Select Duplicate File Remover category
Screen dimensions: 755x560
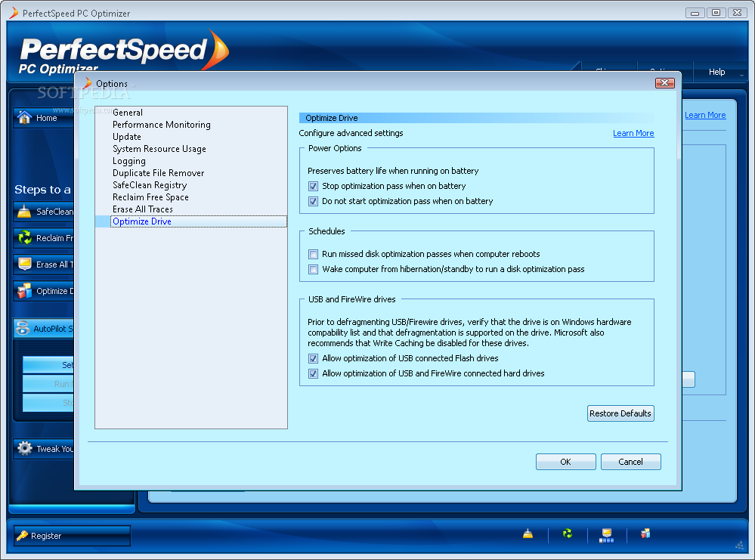pyautogui.click(x=158, y=172)
